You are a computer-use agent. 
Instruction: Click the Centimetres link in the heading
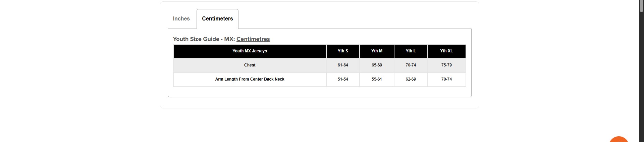(253, 39)
